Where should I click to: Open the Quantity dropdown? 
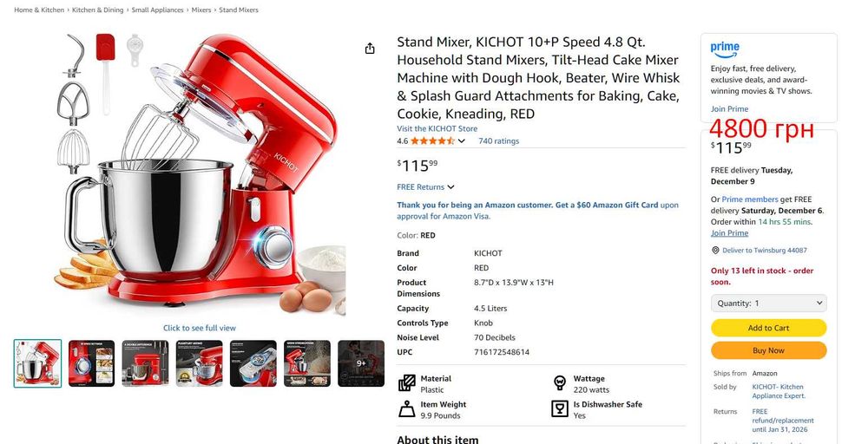[769, 303]
